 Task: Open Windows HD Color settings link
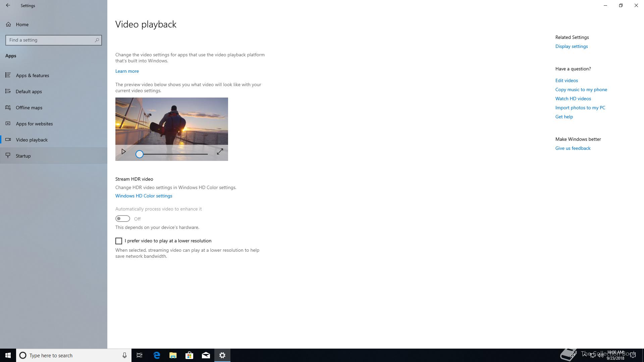tap(144, 196)
